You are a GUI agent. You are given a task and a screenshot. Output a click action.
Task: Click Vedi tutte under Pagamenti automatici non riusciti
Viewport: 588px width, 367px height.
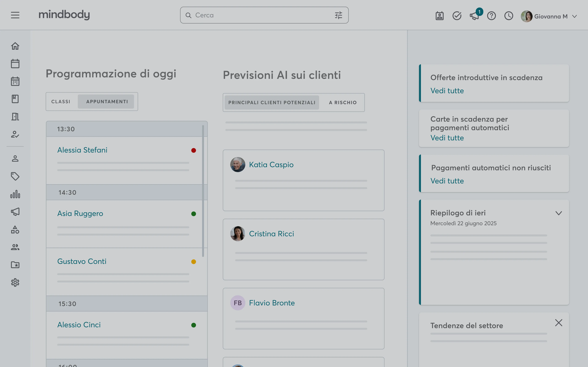[447, 181]
